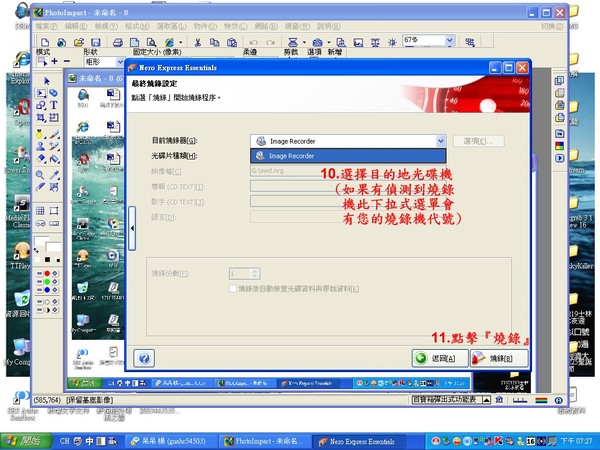The image size is (600, 450).
Task: Select the Text tool in PhotoImpact toolbox
Action: [x=54, y=105]
